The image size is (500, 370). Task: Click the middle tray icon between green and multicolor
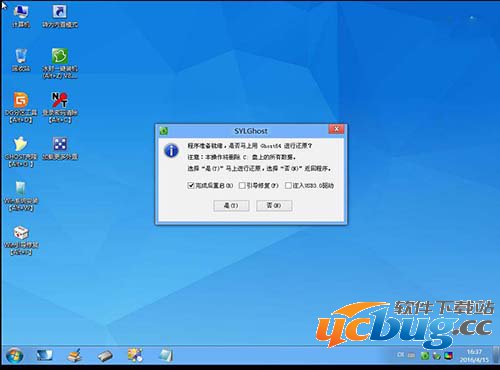437,356
